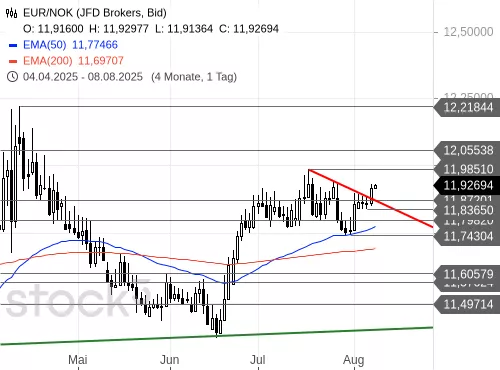
Task: Click the 11,83650 price level label
Action: tap(467, 210)
